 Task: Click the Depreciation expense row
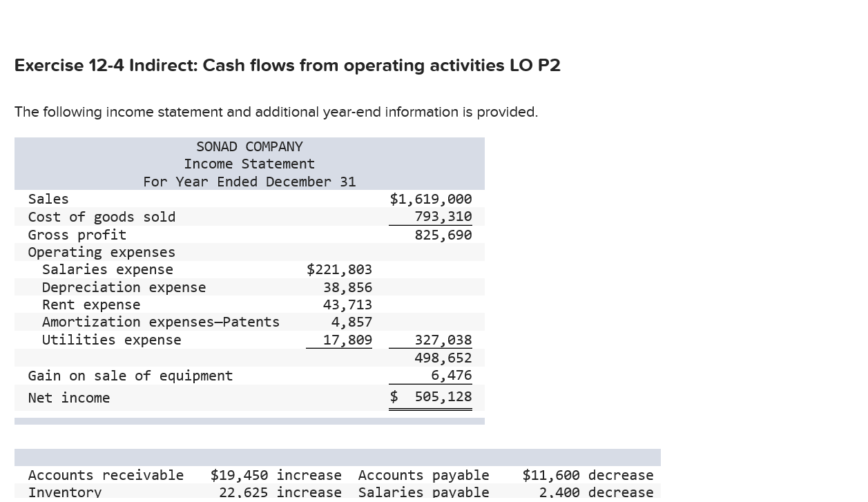coord(124,287)
